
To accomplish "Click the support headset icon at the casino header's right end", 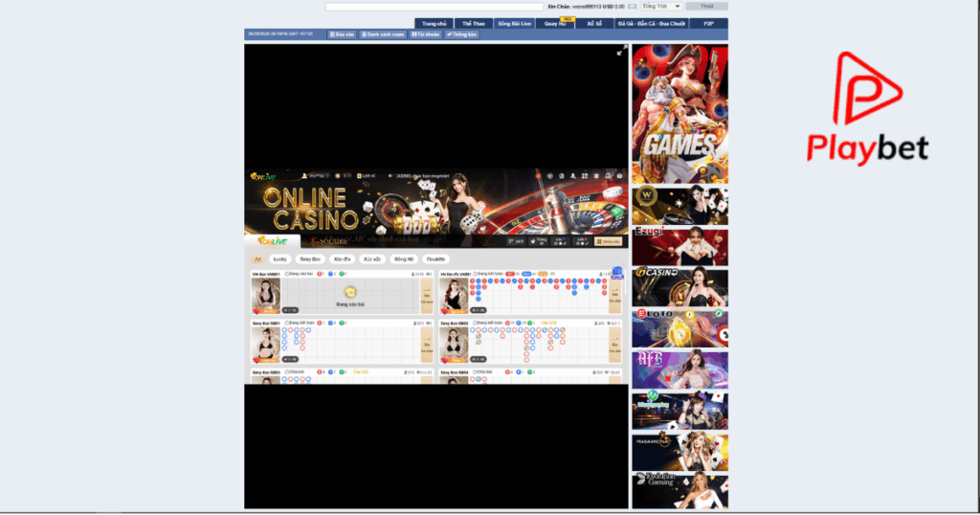I will pos(619,176).
